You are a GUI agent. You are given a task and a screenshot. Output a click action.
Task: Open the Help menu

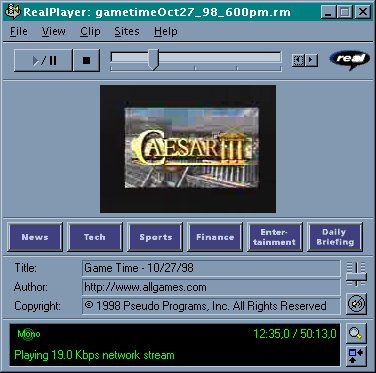coord(166,32)
